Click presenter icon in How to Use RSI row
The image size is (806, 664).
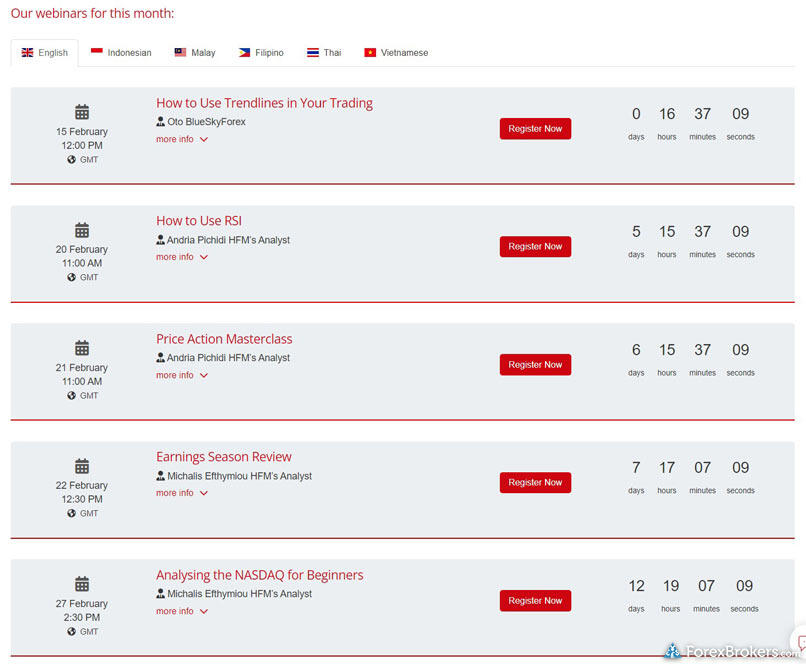tap(160, 239)
